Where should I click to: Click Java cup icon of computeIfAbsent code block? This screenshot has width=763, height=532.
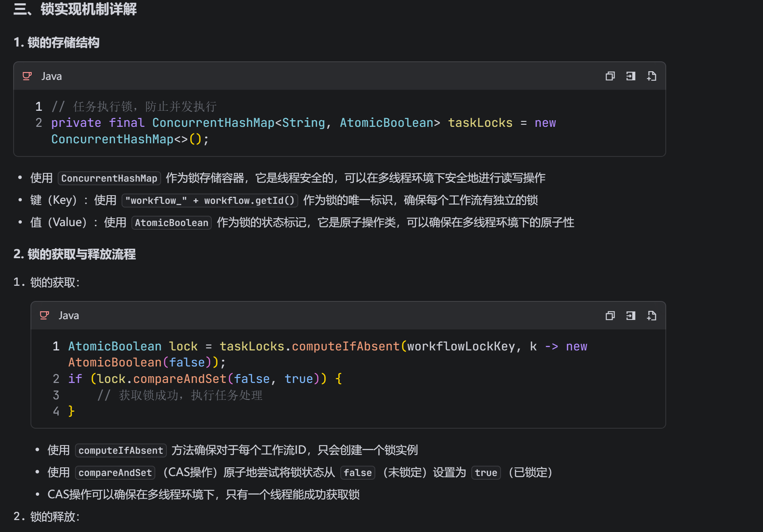pyautogui.click(x=44, y=316)
